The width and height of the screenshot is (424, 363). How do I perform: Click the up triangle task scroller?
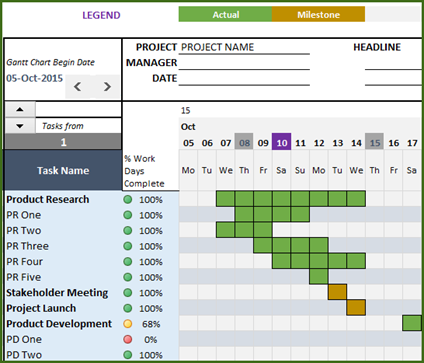click(x=20, y=109)
